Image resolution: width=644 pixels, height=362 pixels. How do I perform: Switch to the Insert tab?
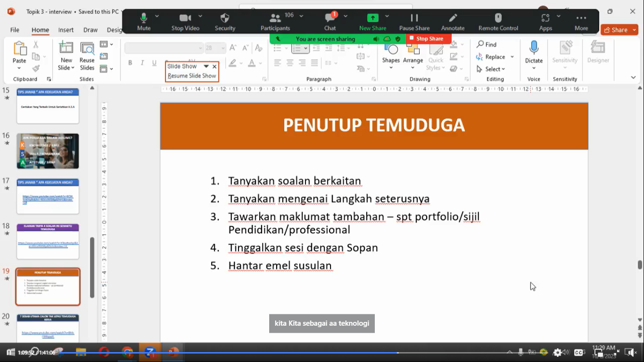(x=66, y=30)
